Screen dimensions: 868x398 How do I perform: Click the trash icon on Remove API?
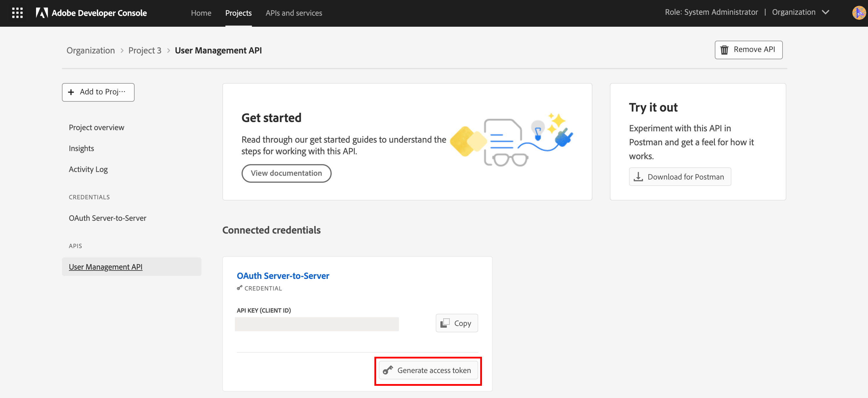[x=725, y=49]
